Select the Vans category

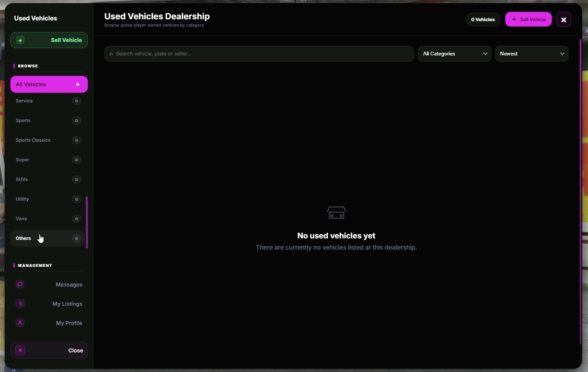(x=47, y=219)
